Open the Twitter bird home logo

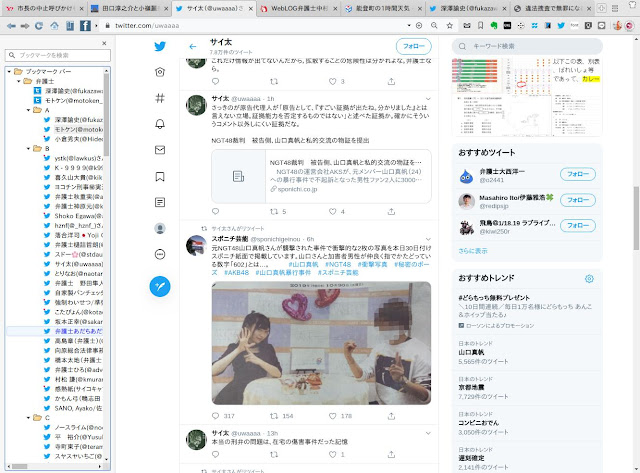[x=160, y=46]
